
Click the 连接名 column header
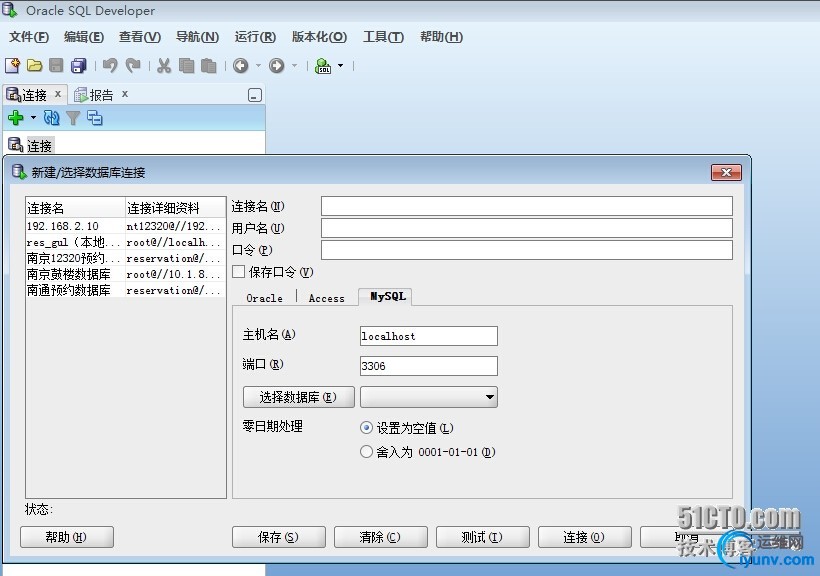point(76,208)
